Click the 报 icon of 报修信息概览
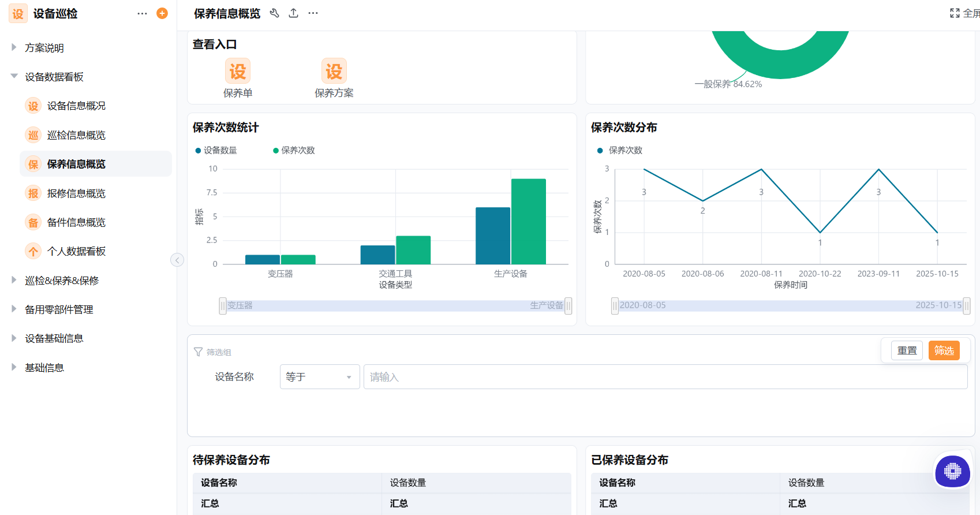The height and width of the screenshot is (515, 980). (33, 193)
